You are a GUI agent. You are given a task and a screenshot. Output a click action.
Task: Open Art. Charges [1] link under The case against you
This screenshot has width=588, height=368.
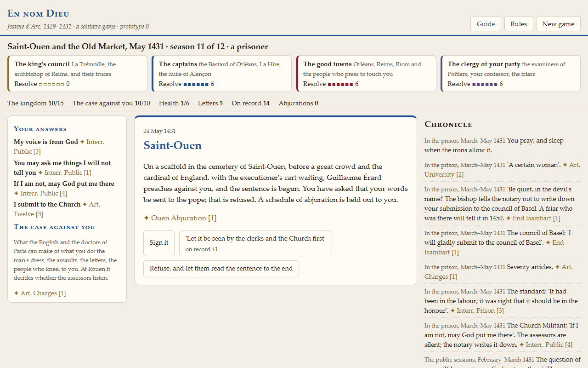tap(40, 293)
